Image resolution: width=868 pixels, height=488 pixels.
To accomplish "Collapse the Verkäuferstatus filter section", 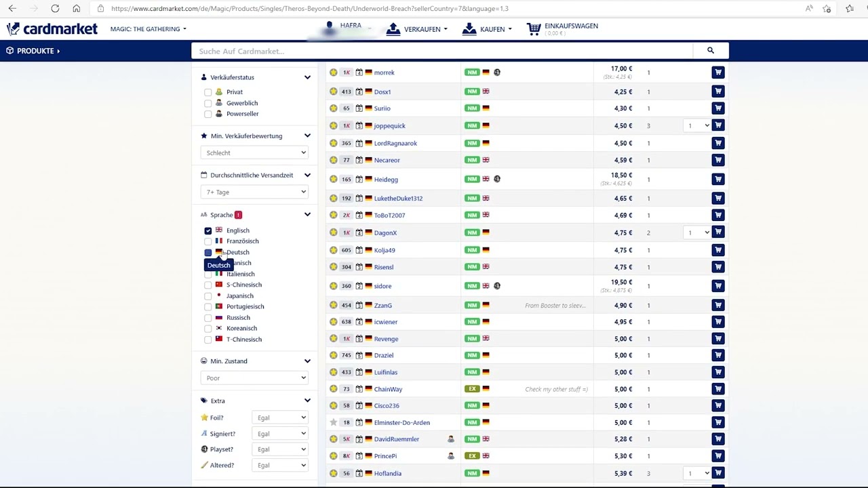I will [x=307, y=77].
